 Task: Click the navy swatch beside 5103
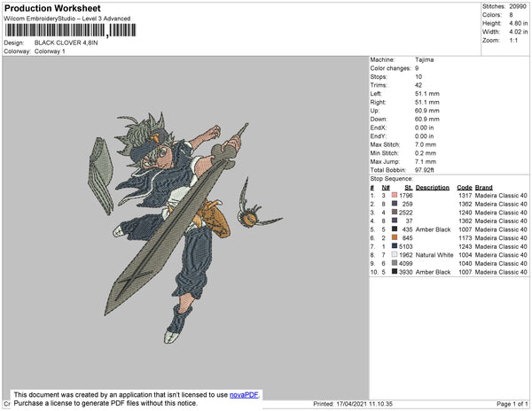[x=395, y=246]
